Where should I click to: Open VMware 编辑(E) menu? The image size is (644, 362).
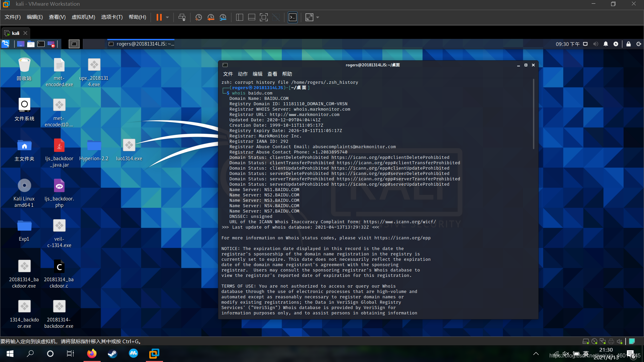(35, 17)
